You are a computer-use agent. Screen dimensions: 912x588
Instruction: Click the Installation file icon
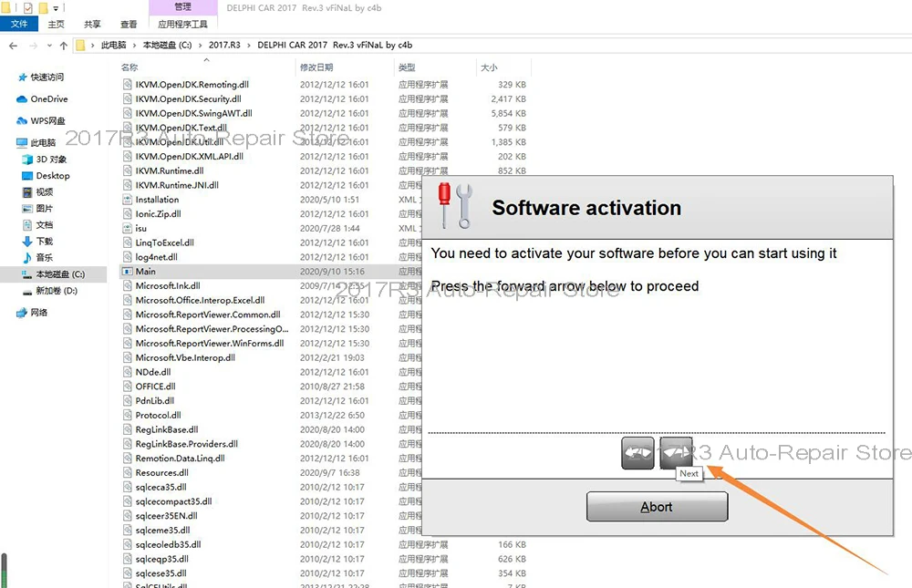click(x=128, y=199)
